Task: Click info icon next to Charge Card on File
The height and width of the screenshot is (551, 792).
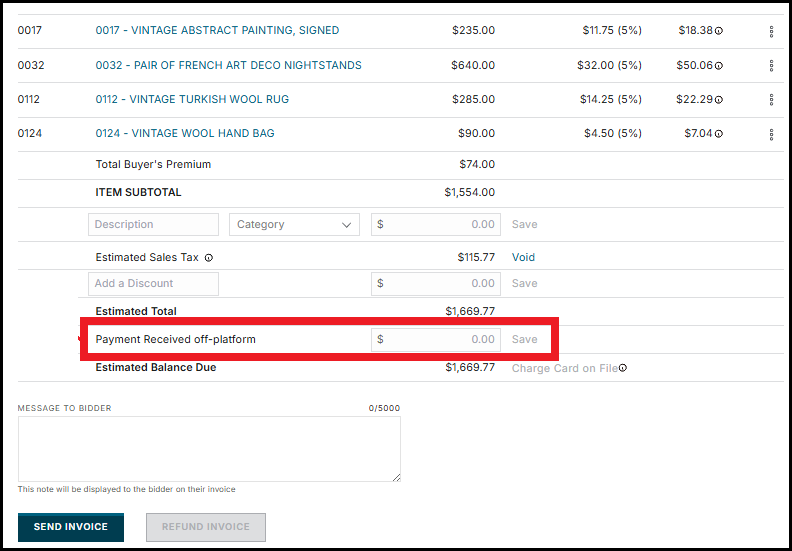Action: [x=623, y=368]
